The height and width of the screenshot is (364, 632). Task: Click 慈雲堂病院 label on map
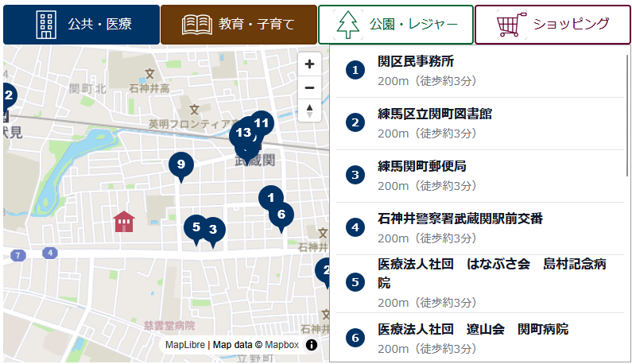click(169, 325)
